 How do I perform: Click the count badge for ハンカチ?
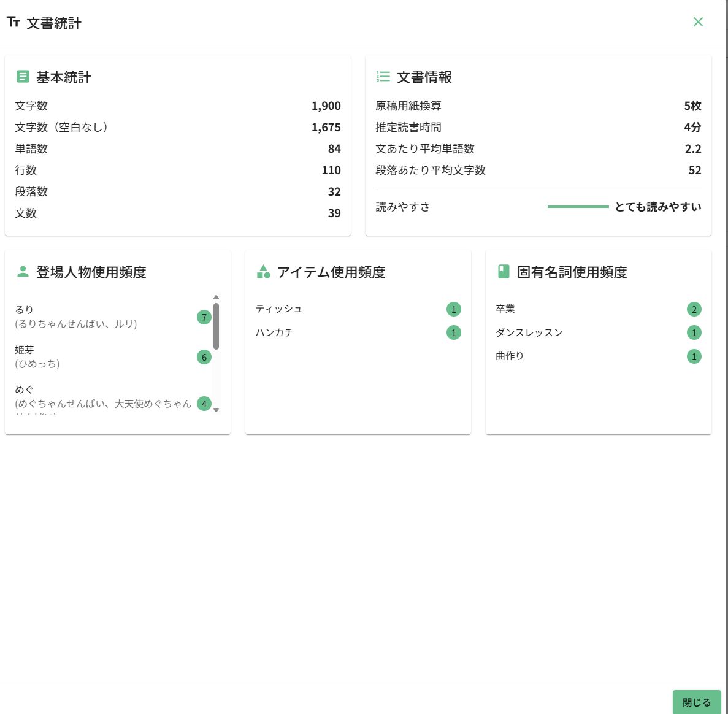[454, 333]
